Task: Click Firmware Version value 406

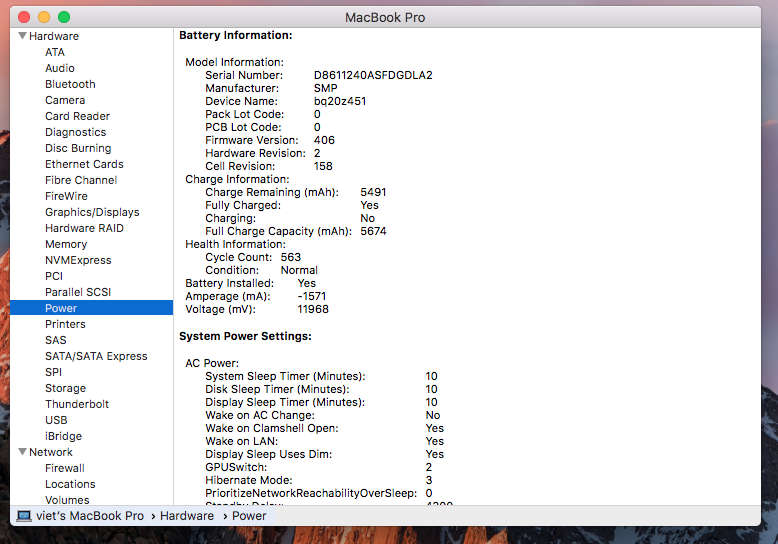Action: coord(324,140)
